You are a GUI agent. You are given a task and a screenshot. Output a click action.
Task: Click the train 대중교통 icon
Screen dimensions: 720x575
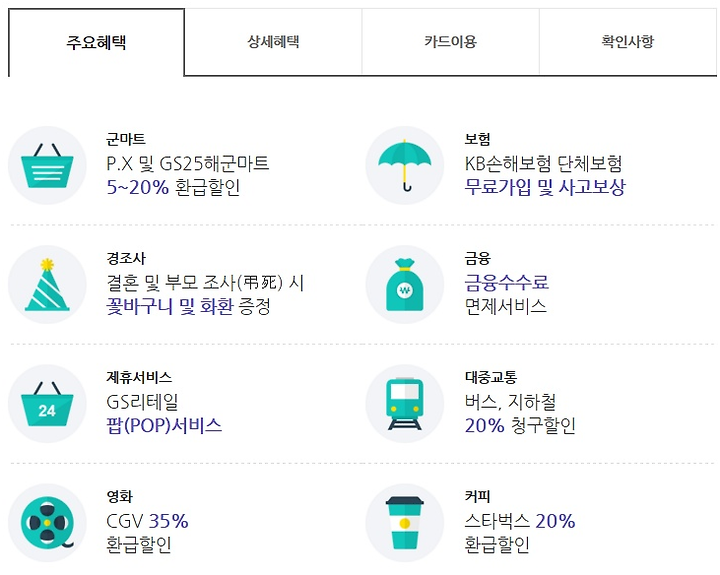click(405, 403)
